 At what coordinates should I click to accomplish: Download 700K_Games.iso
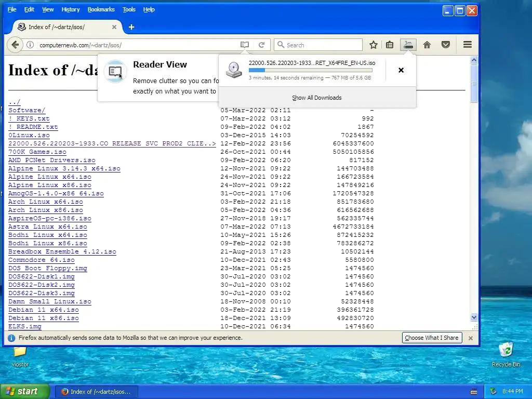(37, 152)
